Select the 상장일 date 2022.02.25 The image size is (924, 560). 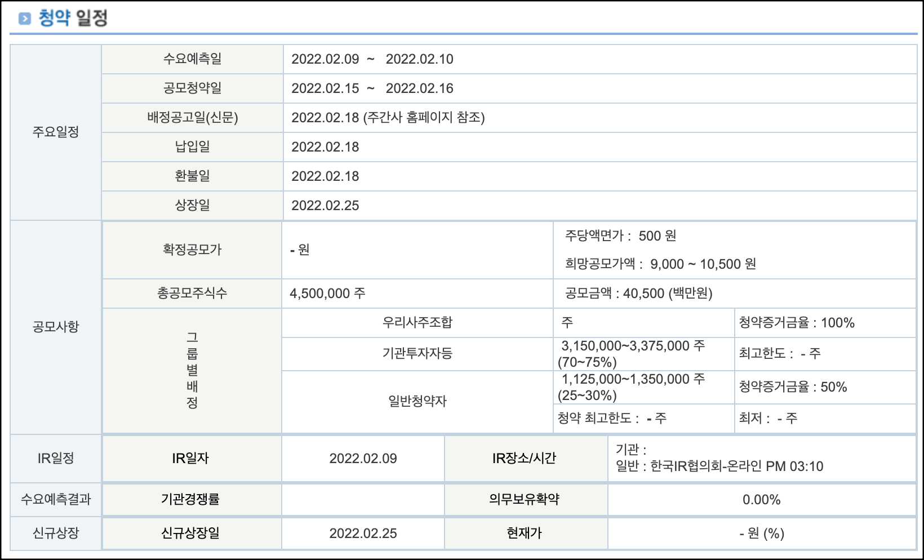[x=325, y=206]
